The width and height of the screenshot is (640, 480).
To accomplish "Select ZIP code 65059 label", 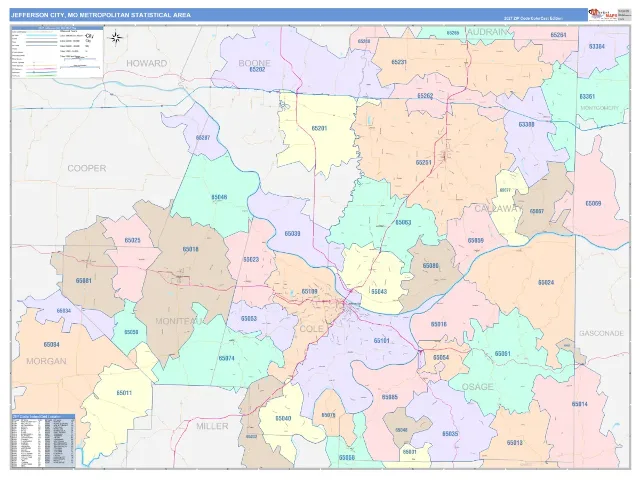I will tap(476, 240).
